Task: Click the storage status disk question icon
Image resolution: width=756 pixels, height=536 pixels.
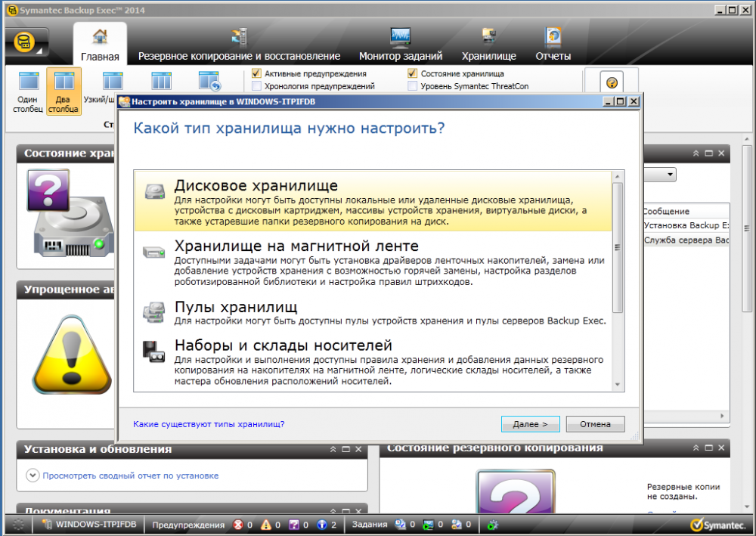Action: (x=70, y=212)
